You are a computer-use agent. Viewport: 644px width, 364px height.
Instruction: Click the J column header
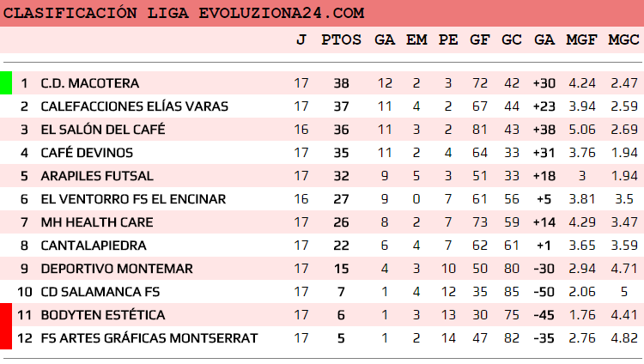tap(301, 39)
